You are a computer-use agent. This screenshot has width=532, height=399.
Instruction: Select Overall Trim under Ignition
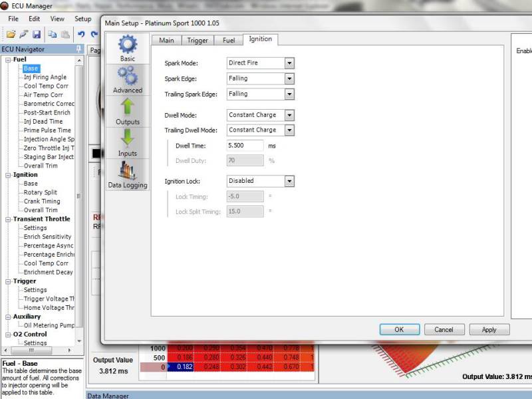[41, 209]
